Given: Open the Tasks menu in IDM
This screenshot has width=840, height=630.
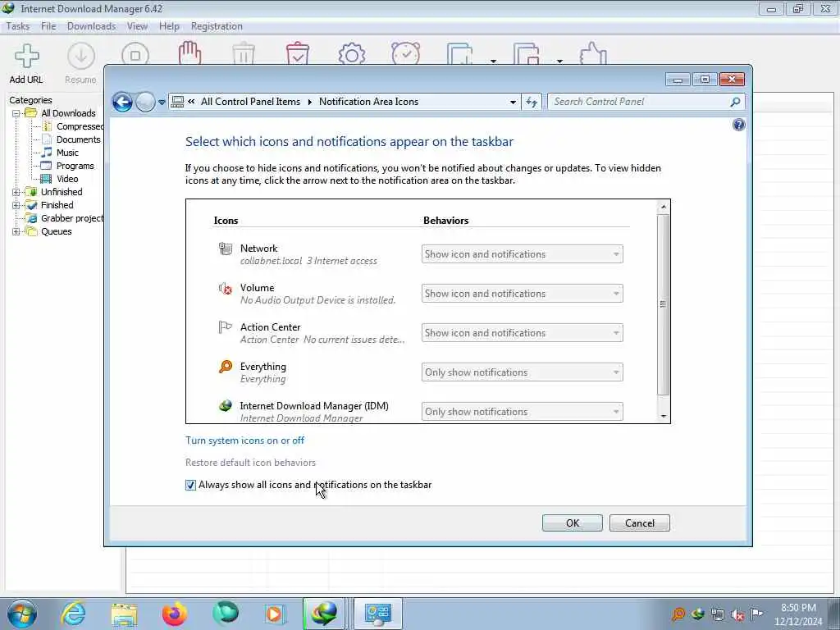Looking at the screenshot, I should click(x=18, y=26).
